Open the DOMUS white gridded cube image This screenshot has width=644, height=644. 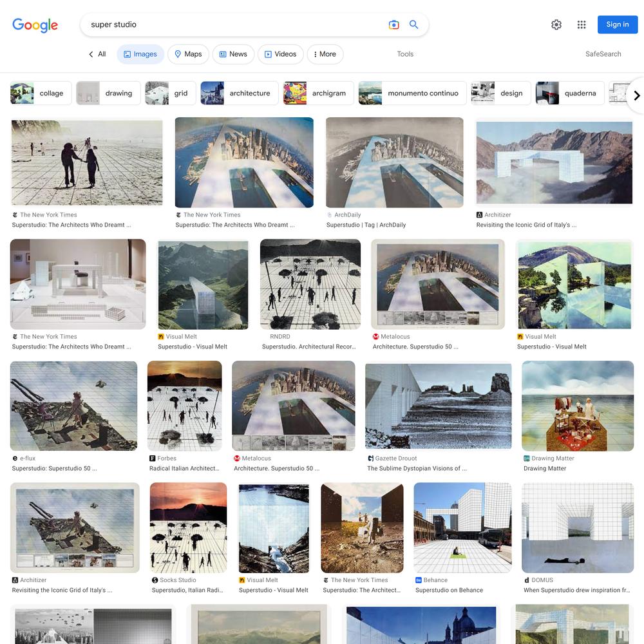coord(578,527)
